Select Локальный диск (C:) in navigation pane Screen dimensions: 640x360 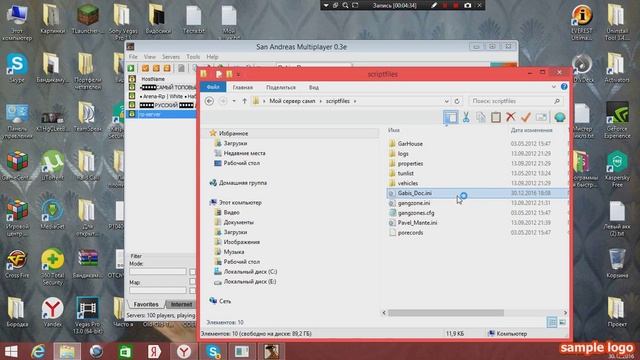click(x=250, y=271)
